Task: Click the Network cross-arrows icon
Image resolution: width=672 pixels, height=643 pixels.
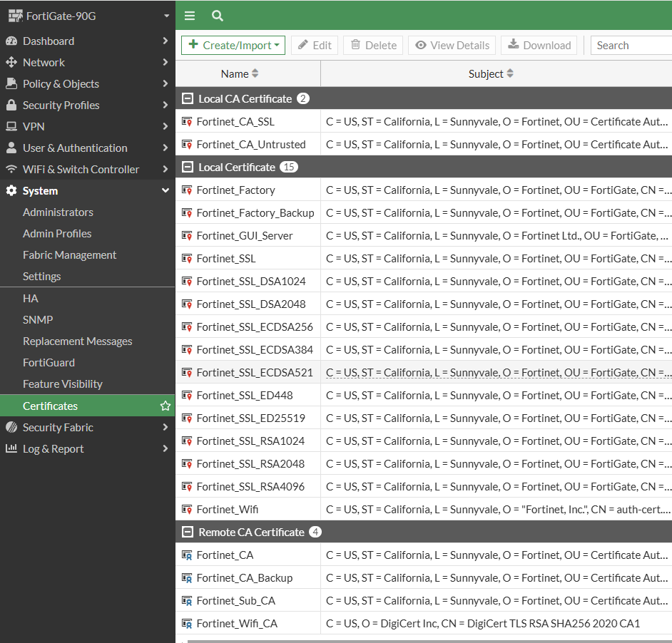Action: pyautogui.click(x=11, y=63)
